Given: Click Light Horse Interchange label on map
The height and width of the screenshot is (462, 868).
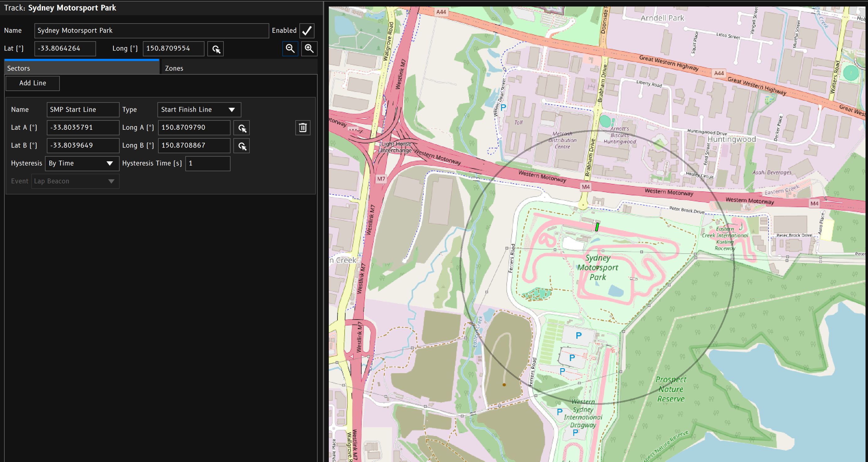Looking at the screenshot, I should coord(396,147).
